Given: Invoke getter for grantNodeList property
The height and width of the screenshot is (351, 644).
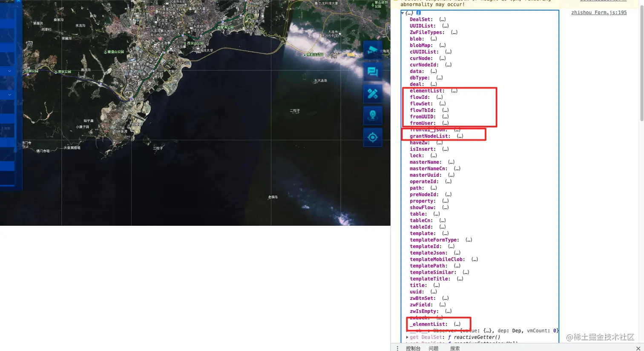Looking at the screenshot, I should tap(460, 136).
